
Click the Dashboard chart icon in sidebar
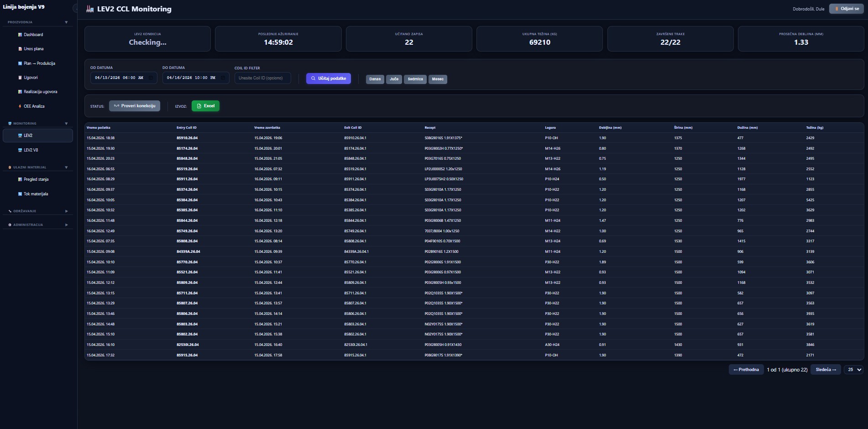20,35
